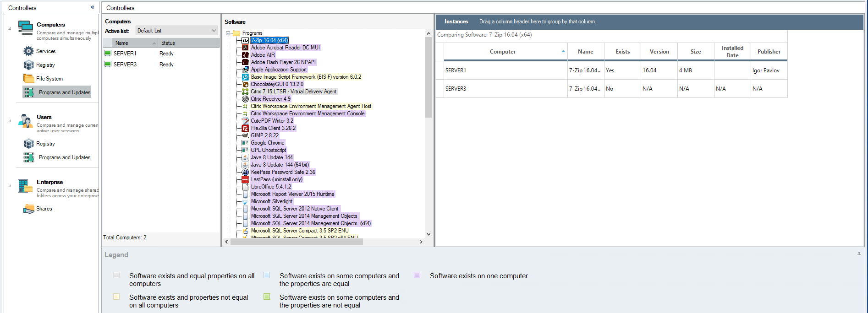
Task: Open File System in the sidebar
Action: click(49, 79)
